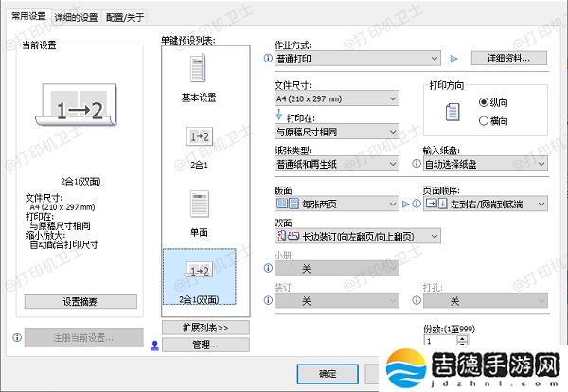Open the 双面 长边装订 dropdown

[358, 236]
